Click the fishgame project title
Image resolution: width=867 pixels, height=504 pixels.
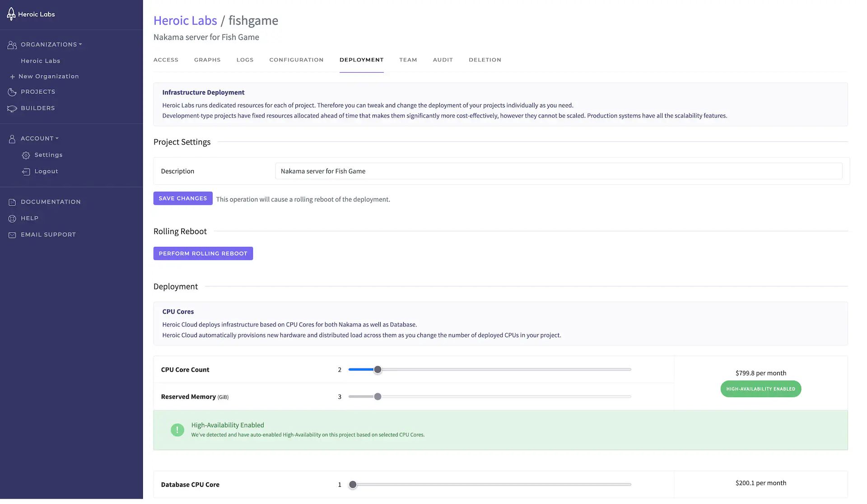253,20
